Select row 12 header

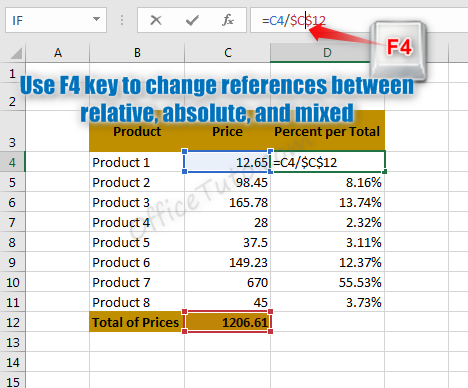(x=12, y=322)
